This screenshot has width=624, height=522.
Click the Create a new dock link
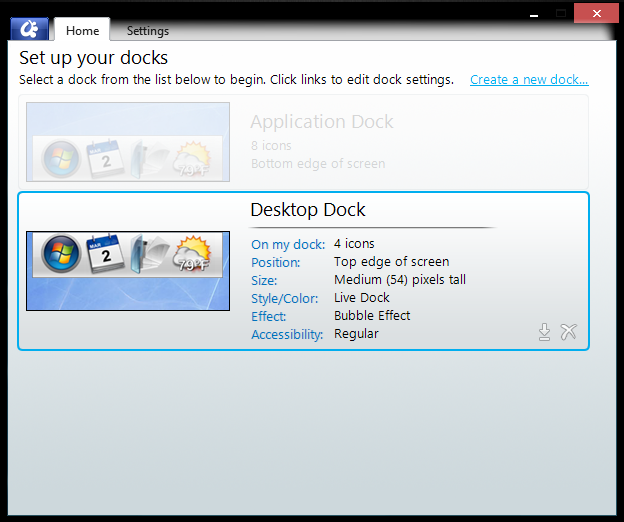click(x=529, y=80)
